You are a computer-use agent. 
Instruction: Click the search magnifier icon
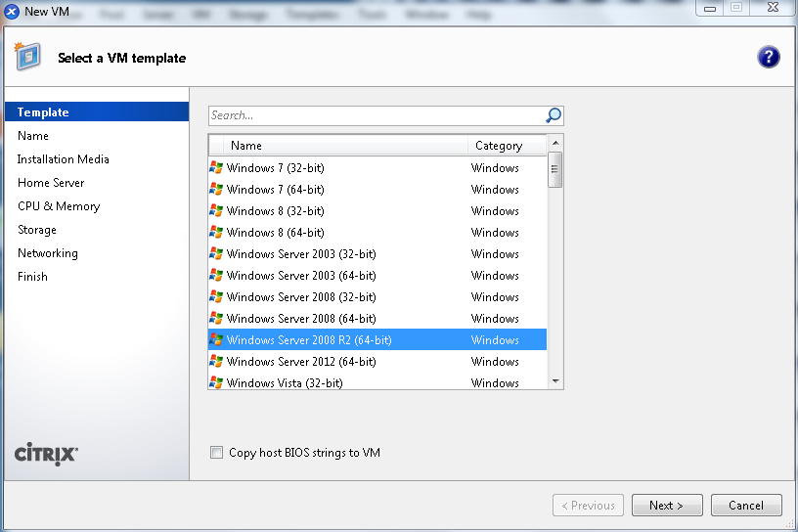click(x=554, y=115)
